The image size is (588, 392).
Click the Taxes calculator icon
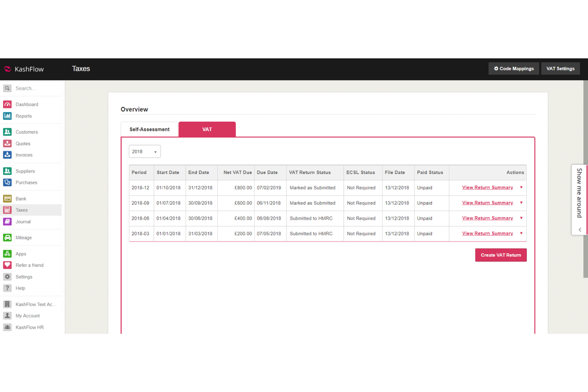(x=7, y=210)
